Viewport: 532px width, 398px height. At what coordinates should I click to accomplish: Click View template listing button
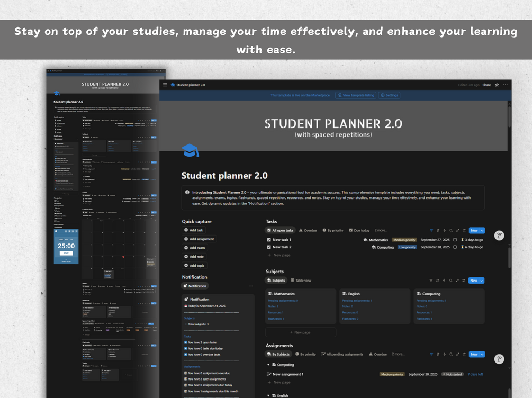click(356, 95)
